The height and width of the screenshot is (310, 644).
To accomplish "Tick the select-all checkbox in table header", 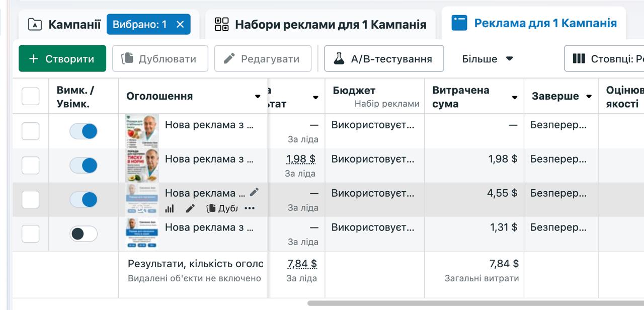I will 31,96.
